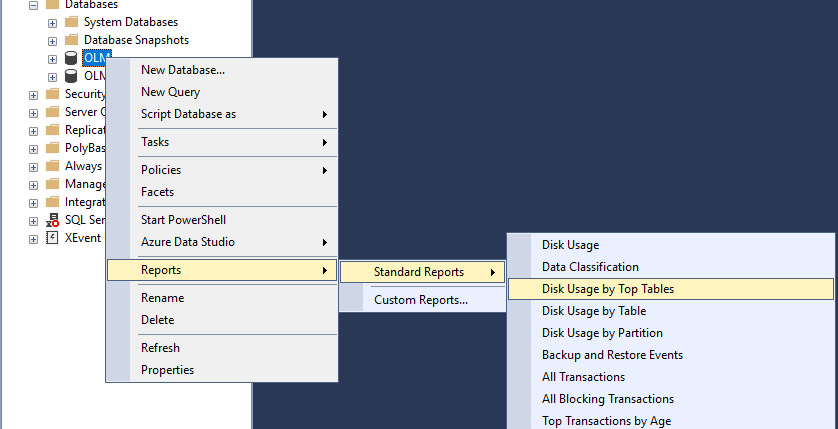
Task: Click the XEvent Profiler icon
Action: [x=53, y=239]
